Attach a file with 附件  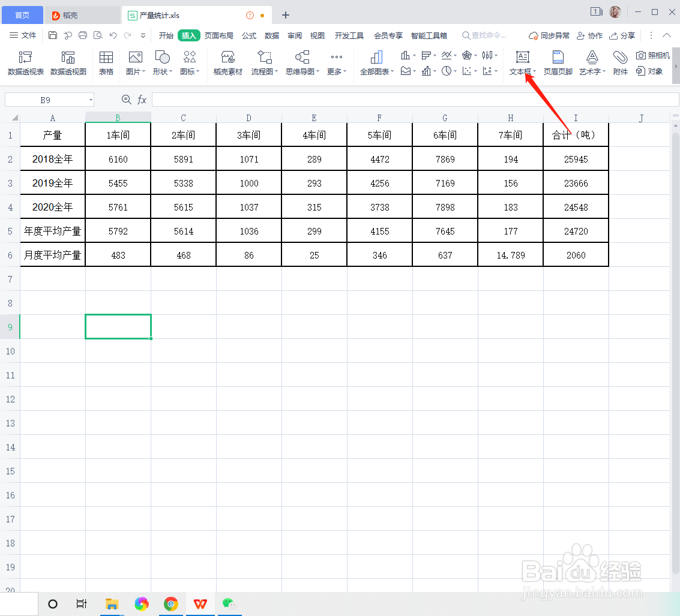coord(620,62)
